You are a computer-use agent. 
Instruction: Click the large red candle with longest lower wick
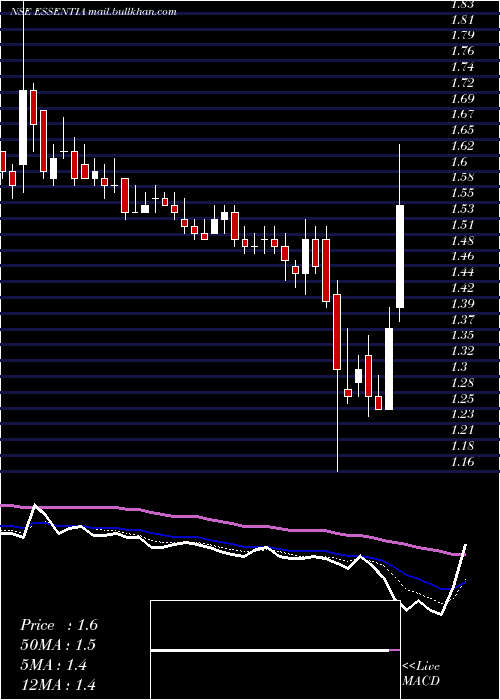coord(337,332)
